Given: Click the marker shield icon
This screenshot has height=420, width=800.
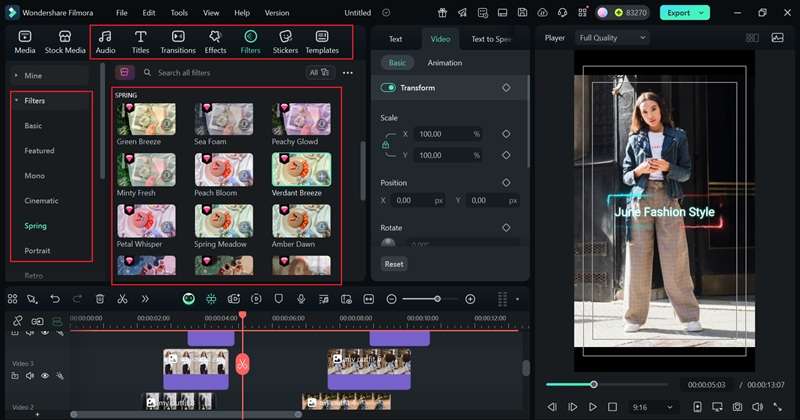Looking at the screenshot, I should click(x=279, y=299).
